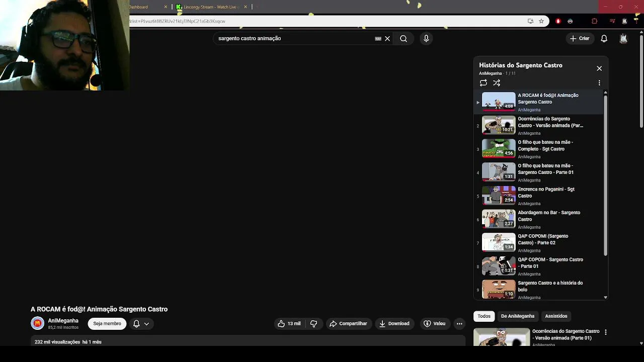
Task: Open AniMeganha channel name link under video
Action: click(63, 321)
